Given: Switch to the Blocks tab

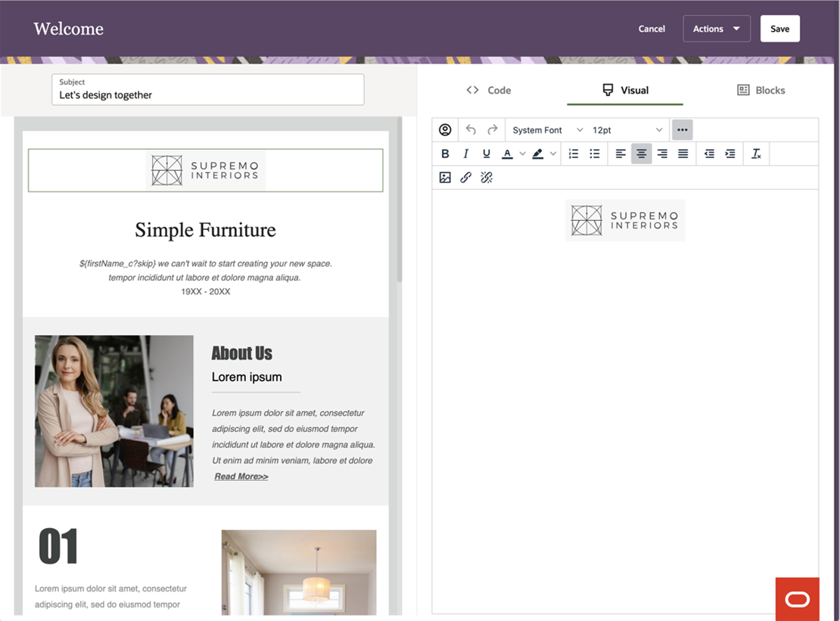Looking at the screenshot, I should [761, 90].
